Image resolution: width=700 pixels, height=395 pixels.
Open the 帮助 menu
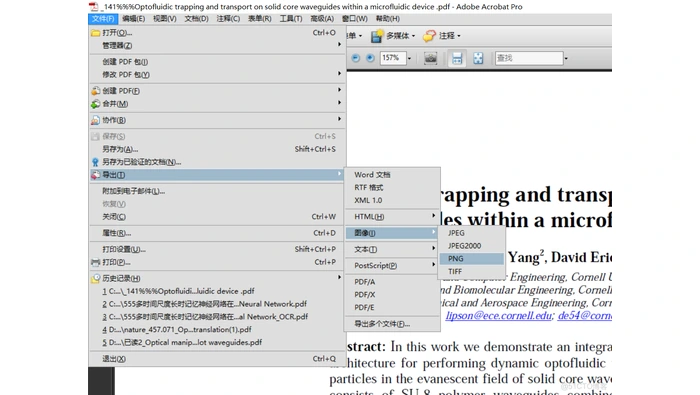point(388,19)
